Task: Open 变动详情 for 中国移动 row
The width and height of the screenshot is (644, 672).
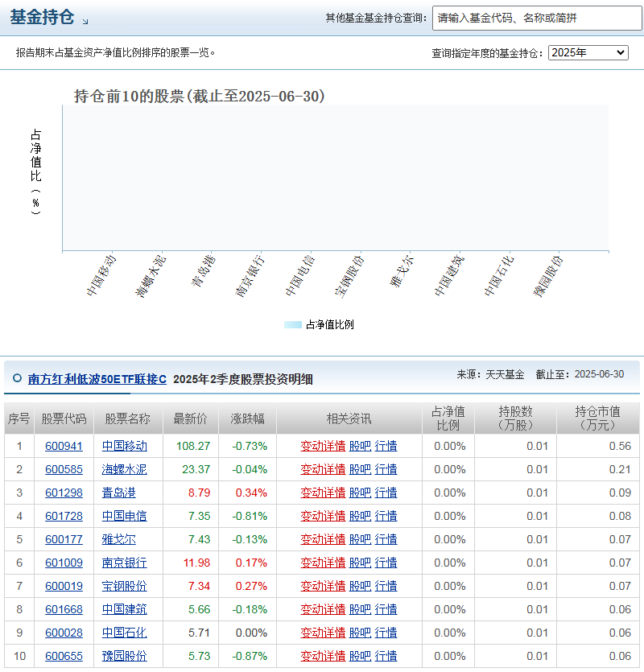Action: [x=323, y=446]
